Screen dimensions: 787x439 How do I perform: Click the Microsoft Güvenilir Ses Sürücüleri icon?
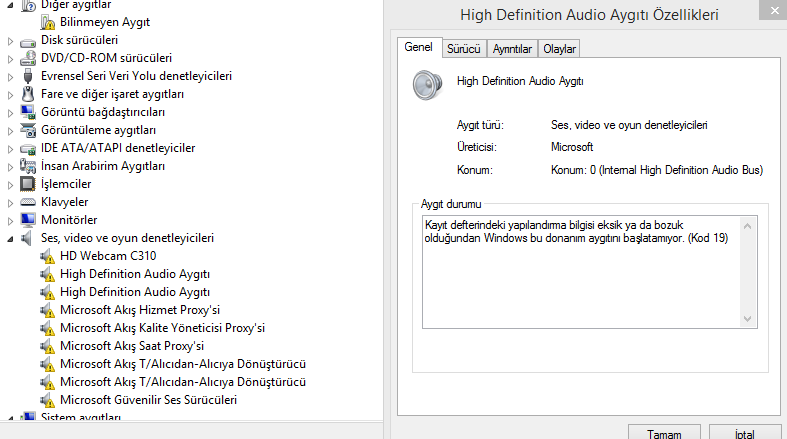click(48, 400)
